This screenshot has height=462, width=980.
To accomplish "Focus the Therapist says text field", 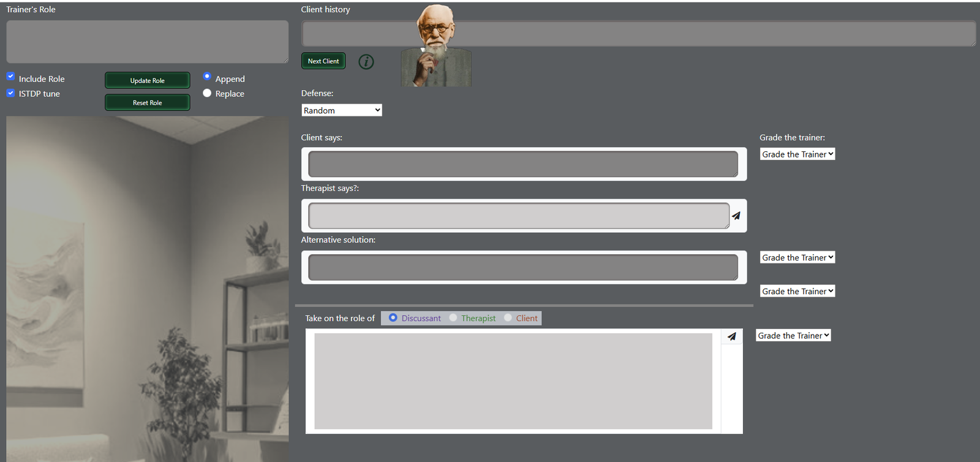I will [519, 216].
